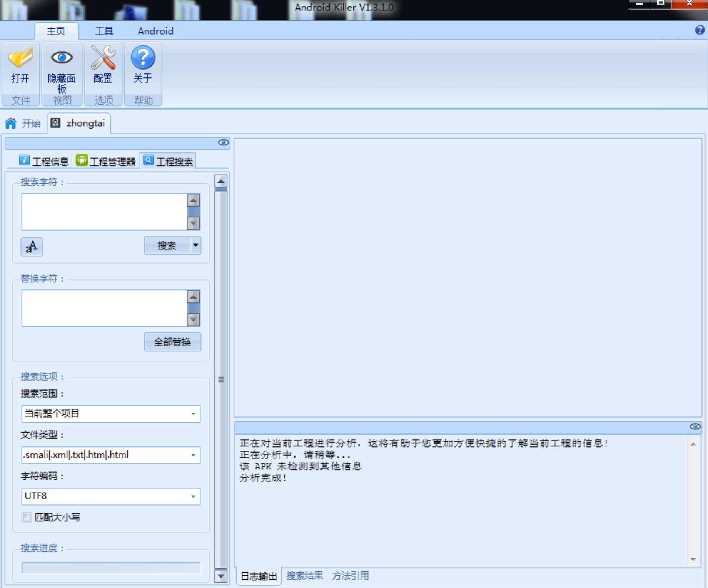The height and width of the screenshot is (588, 708).
Task: Close the Android Killer window
Action: coord(689,4)
